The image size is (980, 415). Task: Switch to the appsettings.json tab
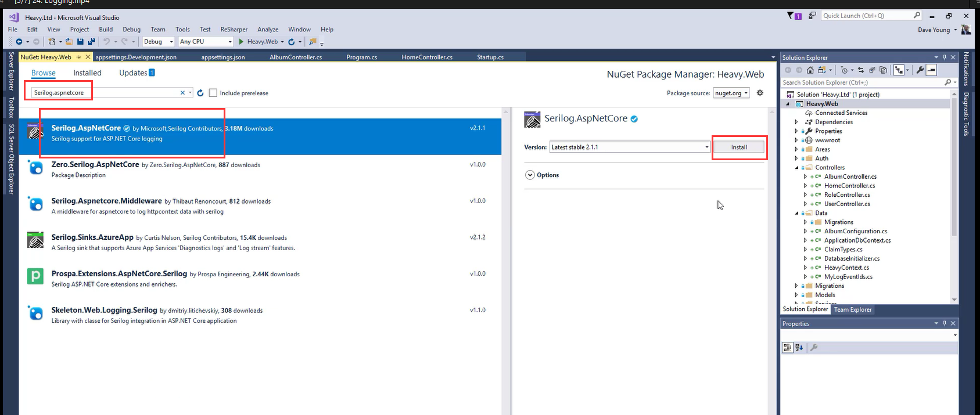tap(222, 57)
